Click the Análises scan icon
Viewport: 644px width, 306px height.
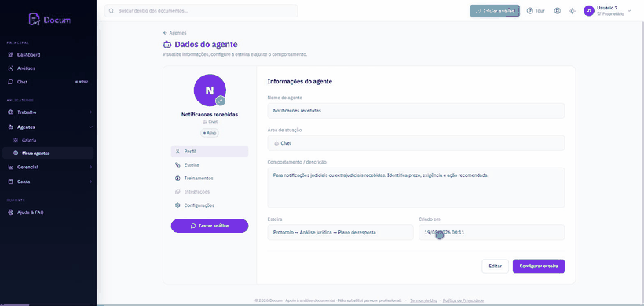click(11, 68)
